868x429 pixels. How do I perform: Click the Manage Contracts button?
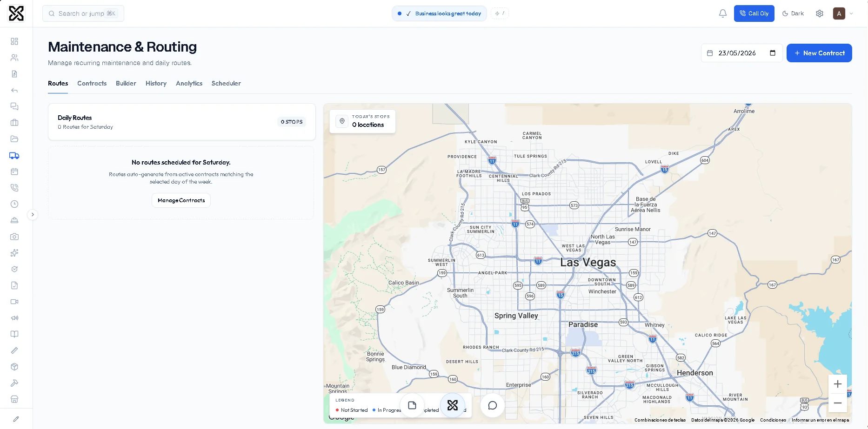click(x=181, y=200)
